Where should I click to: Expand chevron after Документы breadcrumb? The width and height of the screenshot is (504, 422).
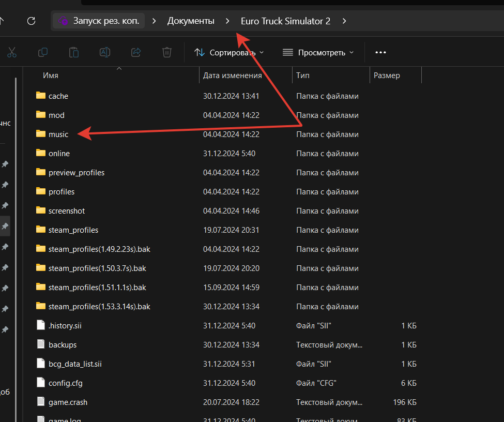point(227,21)
